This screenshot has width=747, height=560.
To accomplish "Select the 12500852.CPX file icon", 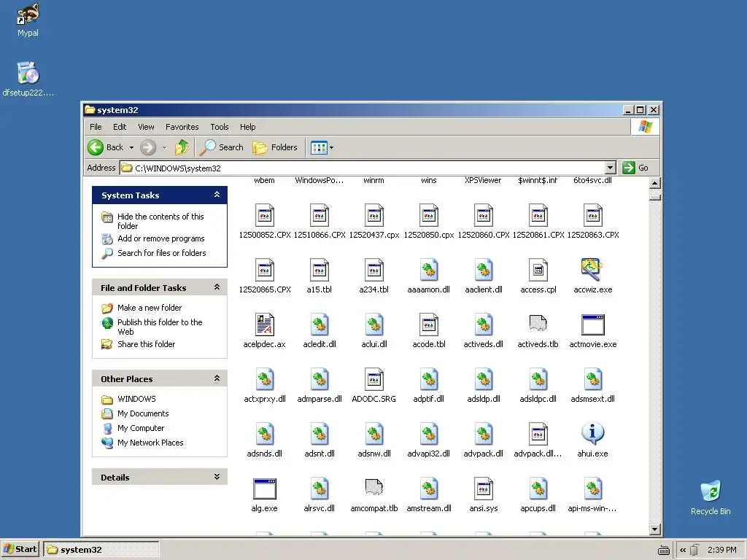I will click(x=264, y=215).
